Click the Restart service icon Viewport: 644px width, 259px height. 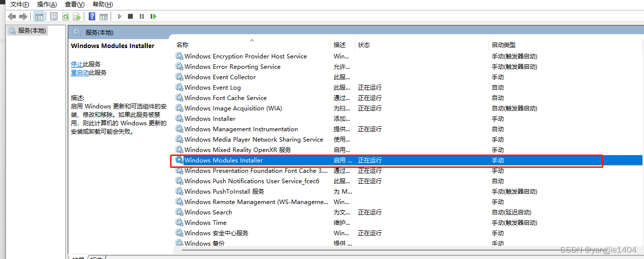tap(154, 16)
